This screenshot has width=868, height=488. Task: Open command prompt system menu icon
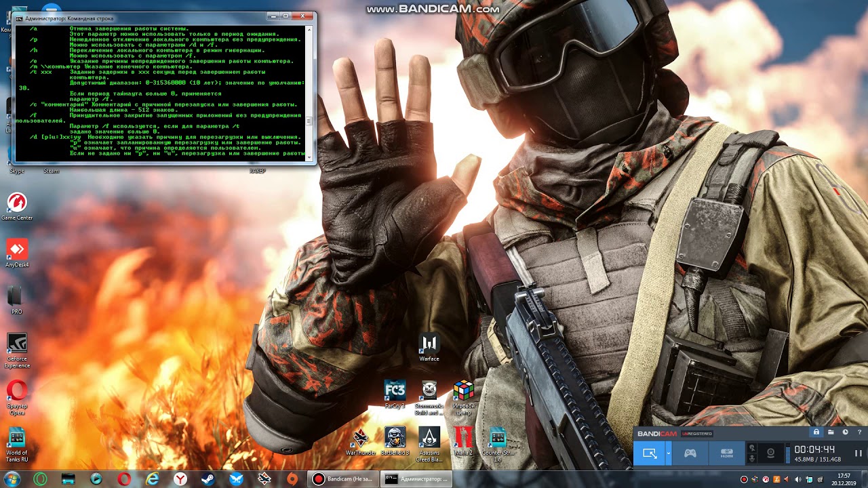pyautogui.click(x=18, y=18)
